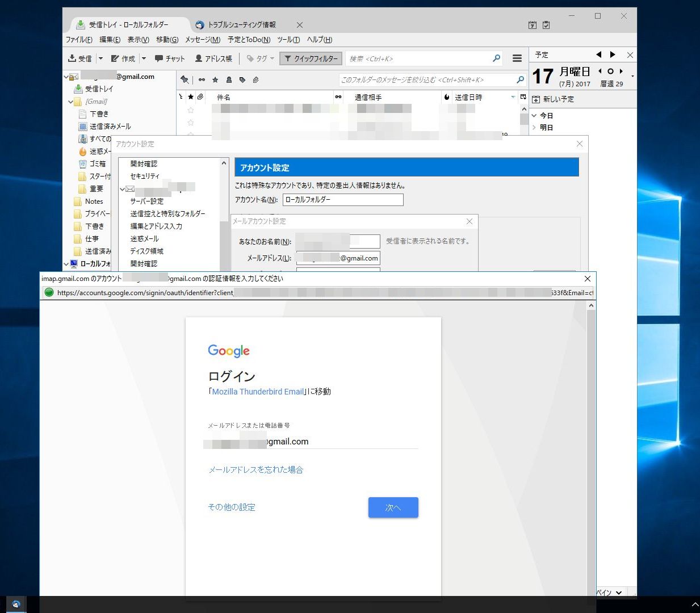The image size is (700, 613).
Task: Open the dropdown arrow next to 作成
Action: [144, 58]
